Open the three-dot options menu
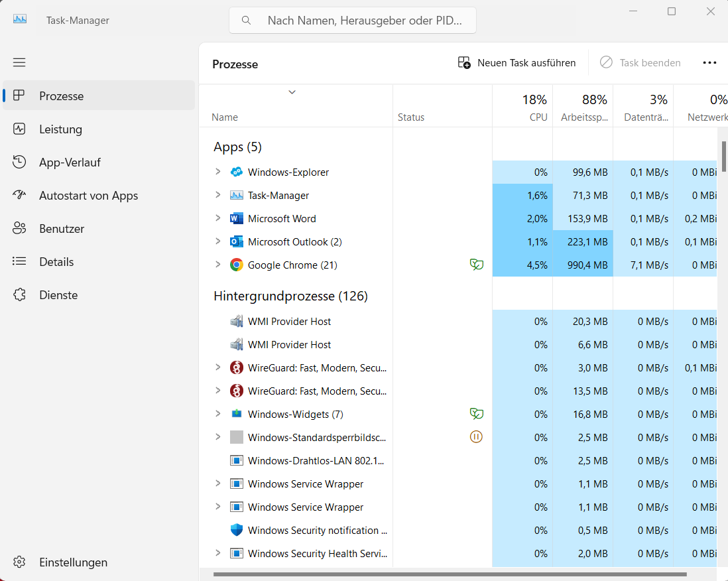Viewport: 728px width, 581px height. (709, 62)
